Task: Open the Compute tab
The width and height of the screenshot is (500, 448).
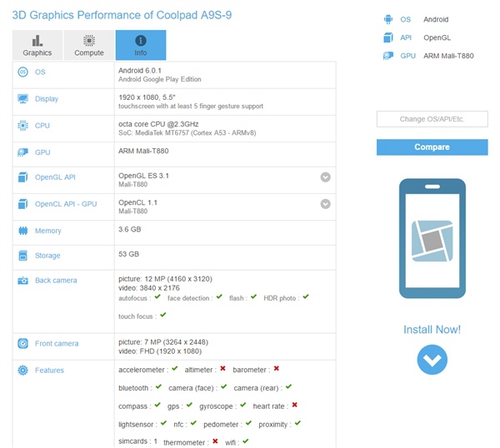Action: pos(89,45)
